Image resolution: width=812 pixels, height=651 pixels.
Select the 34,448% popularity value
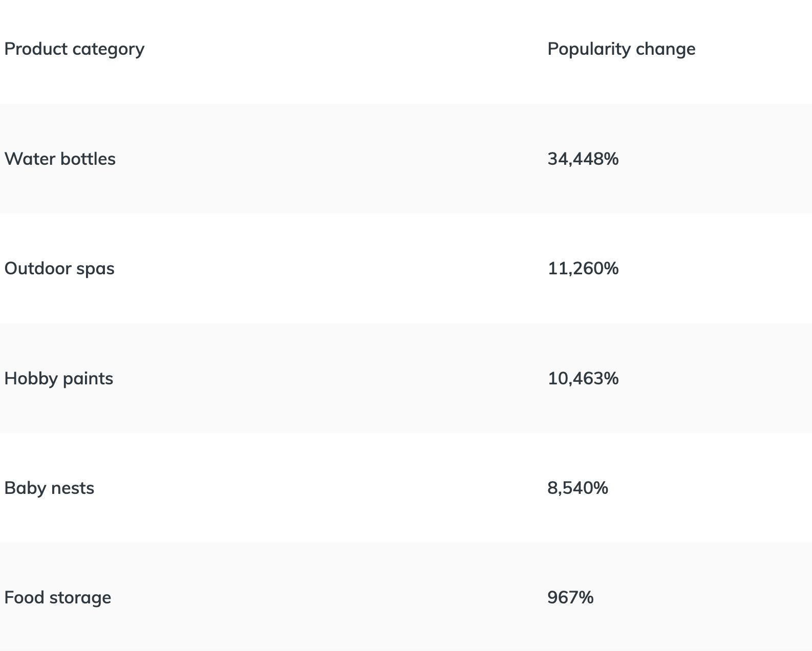coord(583,159)
